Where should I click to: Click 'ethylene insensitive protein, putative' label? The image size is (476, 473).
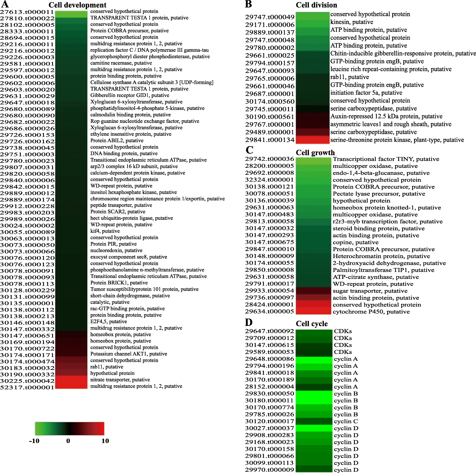coord(131,134)
